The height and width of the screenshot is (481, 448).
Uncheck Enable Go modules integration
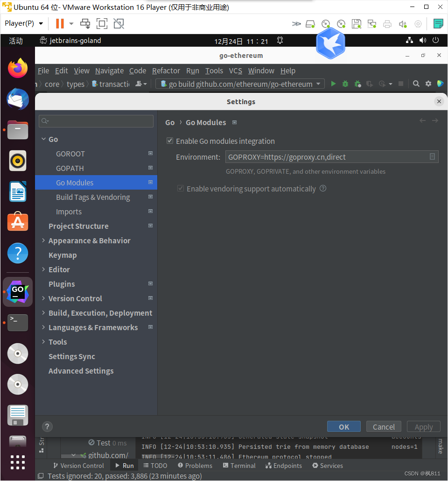point(170,141)
